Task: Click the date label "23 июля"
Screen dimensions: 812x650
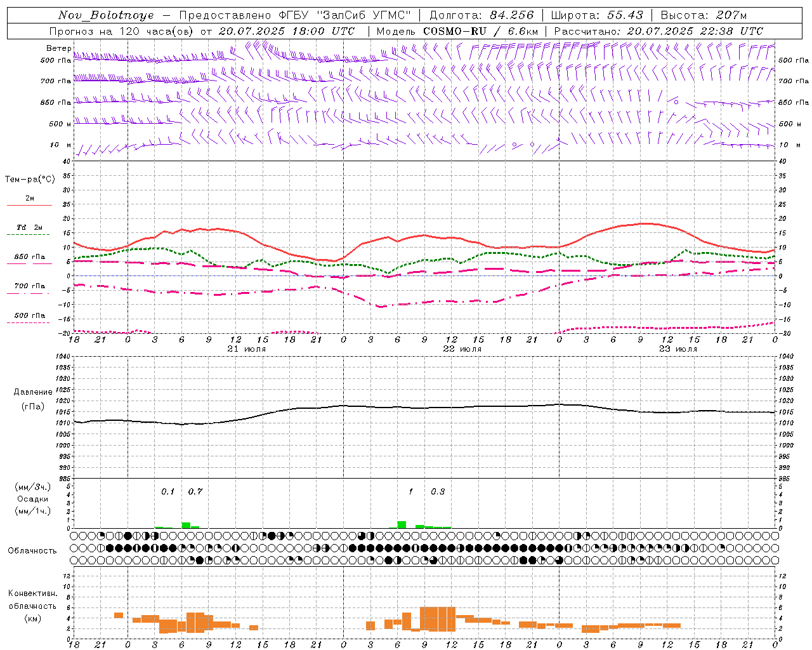Action: [x=678, y=349]
